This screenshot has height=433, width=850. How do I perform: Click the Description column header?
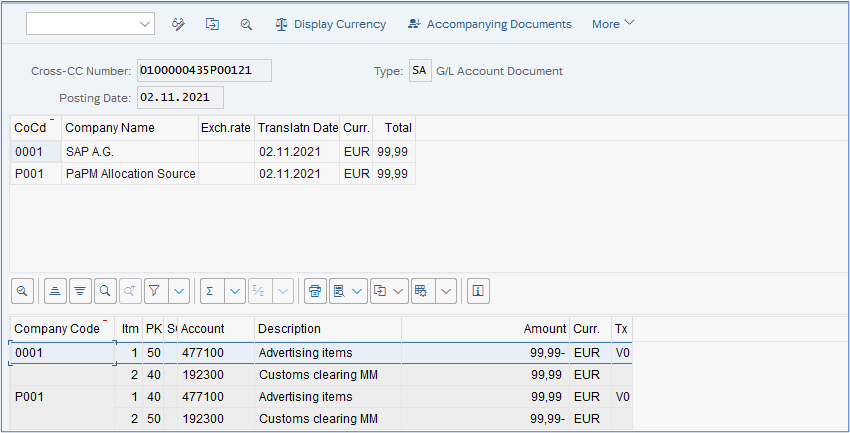tap(327, 329)
